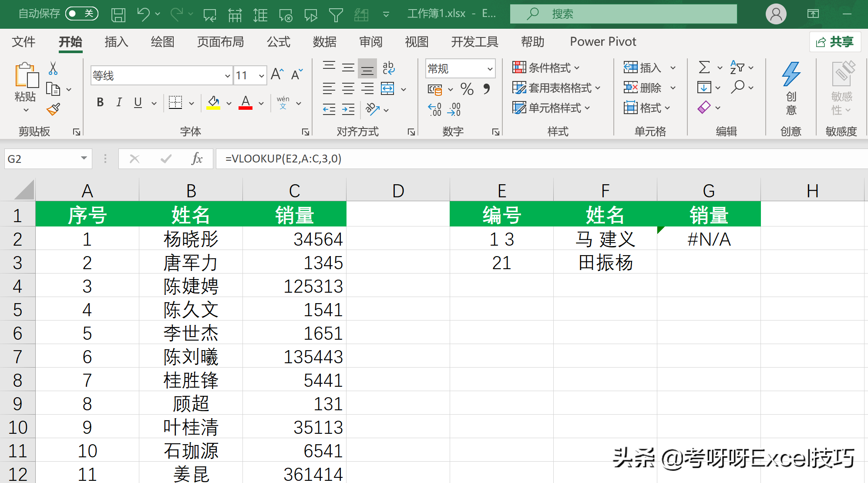
Task: Toggle the AutoSave switch
Action: point(82,14)
